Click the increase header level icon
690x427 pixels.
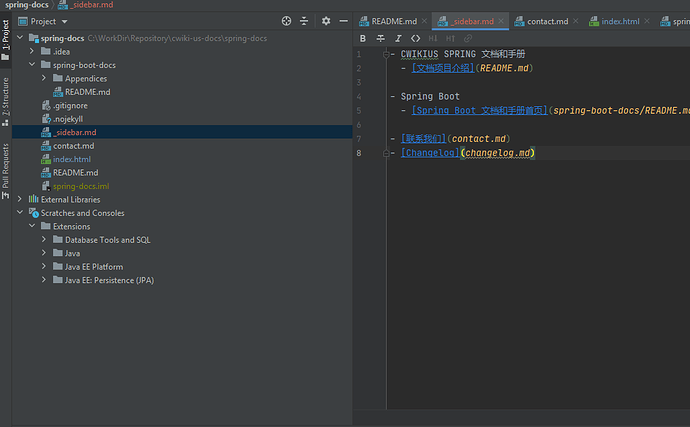[x=451, y=39]
